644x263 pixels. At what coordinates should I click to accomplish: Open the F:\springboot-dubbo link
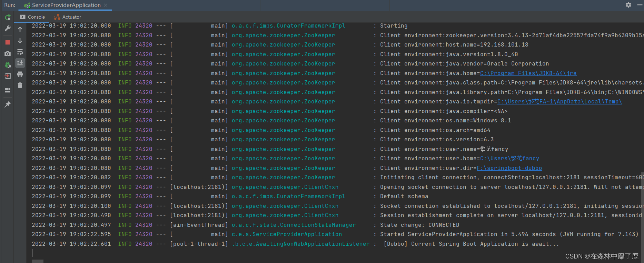pyautogui.click(x=509, y=168)
